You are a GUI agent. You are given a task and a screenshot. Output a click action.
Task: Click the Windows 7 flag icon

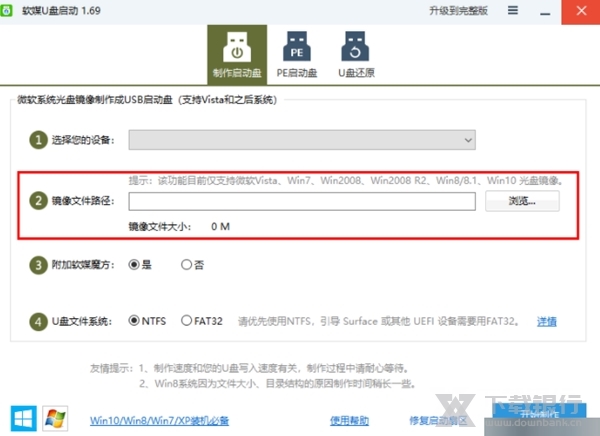tap(55, 418)
